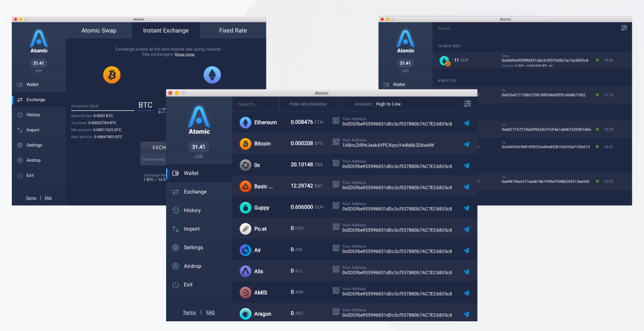Click the send icon in the AMIS row

466,293
